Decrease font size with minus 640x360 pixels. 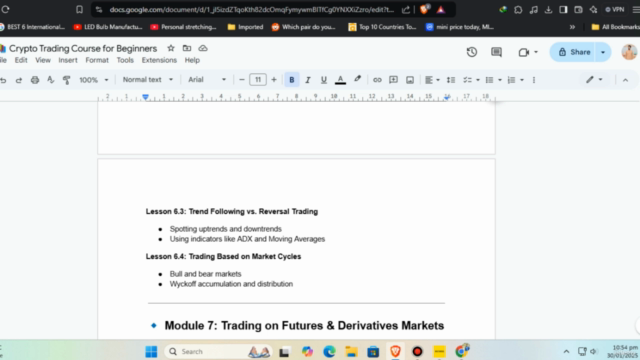[x=242, y=80]
